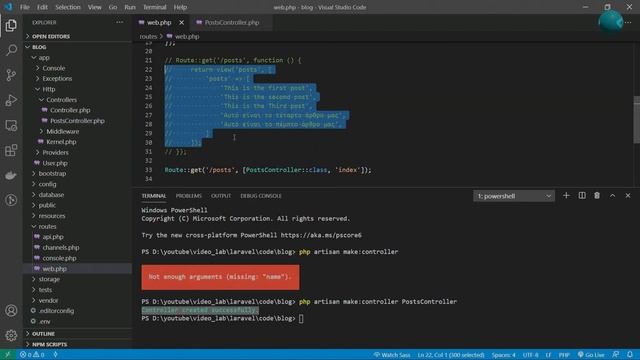The width and height of the screenshot is (640, 360).
Task: Open the Selection menu
Action: pyautogui.click(x=68, y=7)
